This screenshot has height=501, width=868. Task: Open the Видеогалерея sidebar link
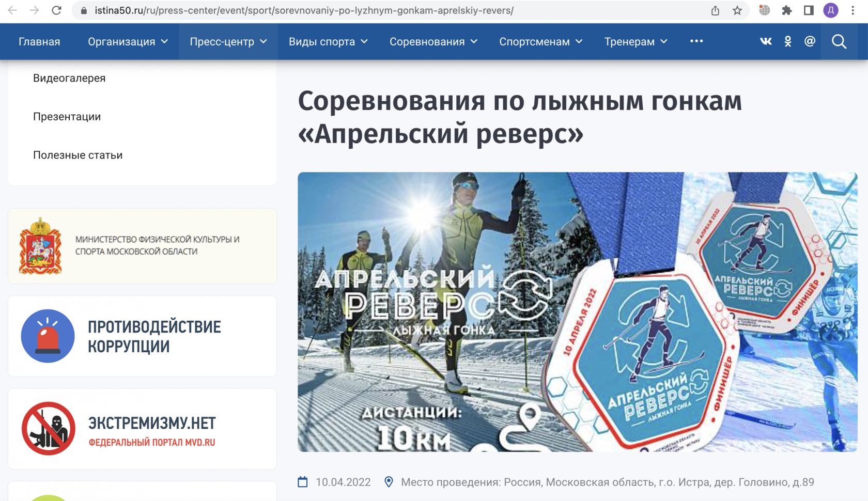(69, 78)
